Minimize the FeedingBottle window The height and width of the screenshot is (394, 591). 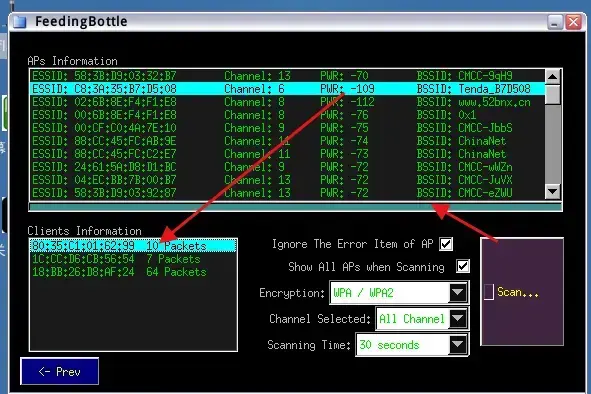tap(555, 22)
